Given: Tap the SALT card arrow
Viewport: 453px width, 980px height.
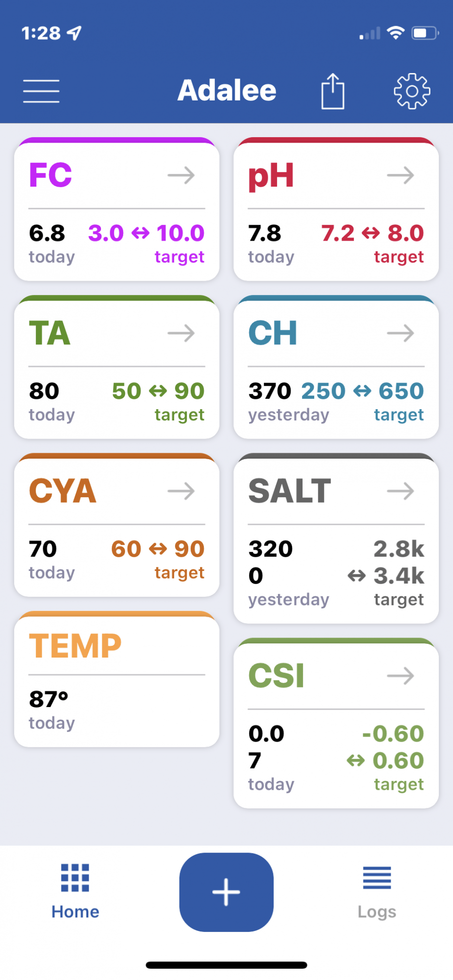Looking at the screenshot, I should tap(401, 491).
